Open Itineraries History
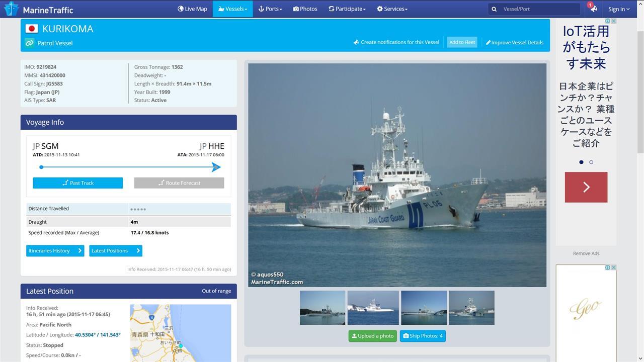Viewport: 644px width, 362px height. [55, 250]
